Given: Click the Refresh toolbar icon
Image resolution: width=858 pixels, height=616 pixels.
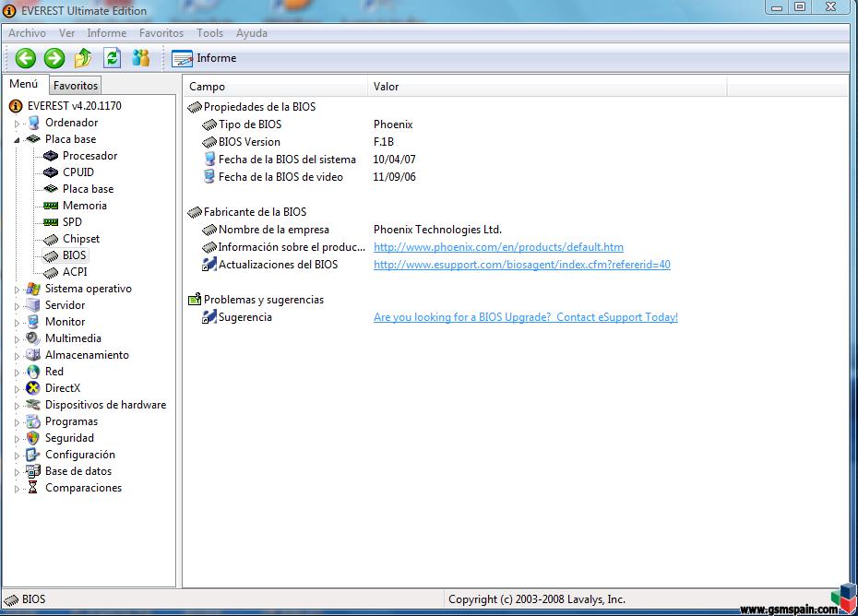Looking at the screenshot, I should click(113, 57).
